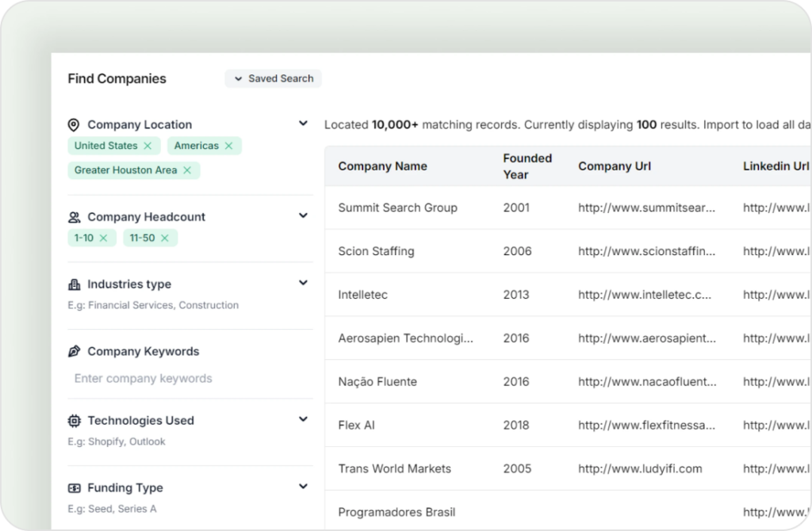The width and height of the screenshot is (812, 531).
Task: Expand the Technologies Used filter
Action: 302,419
